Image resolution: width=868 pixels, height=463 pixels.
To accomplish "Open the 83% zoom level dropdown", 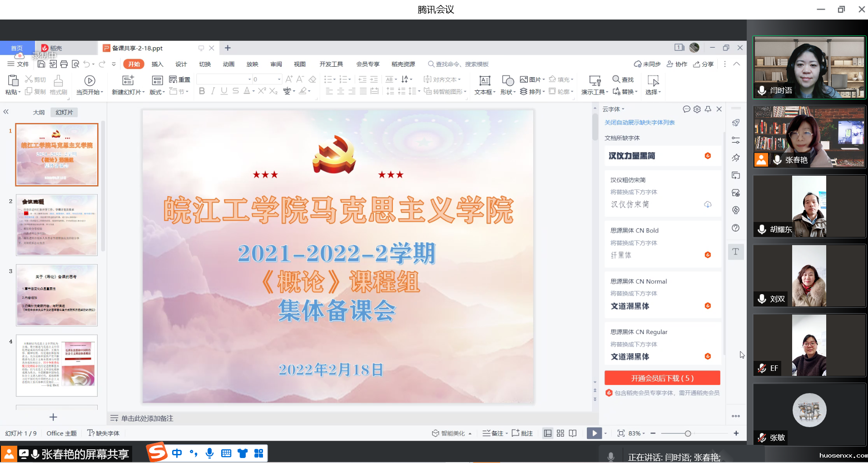I will tap(637, 433).
